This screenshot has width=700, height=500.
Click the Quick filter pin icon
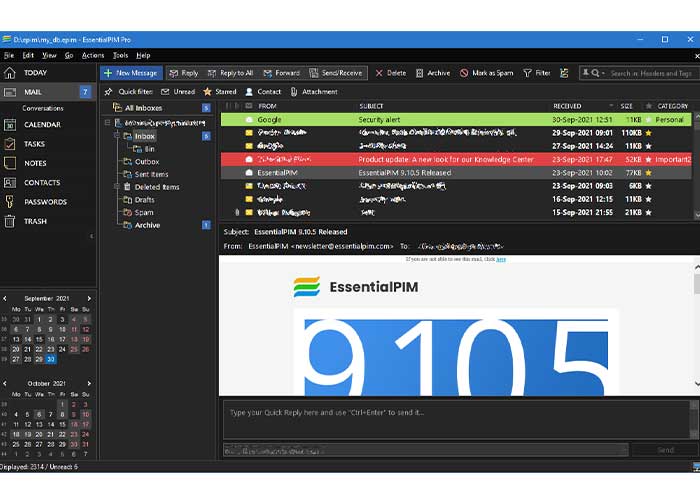(108, 92)
